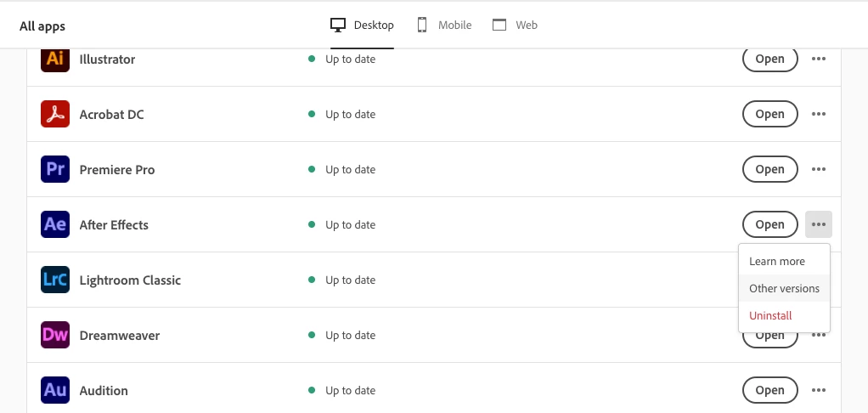Click the Lightroom Classic app icon
The image size is (868, 413).
[55, 280]
